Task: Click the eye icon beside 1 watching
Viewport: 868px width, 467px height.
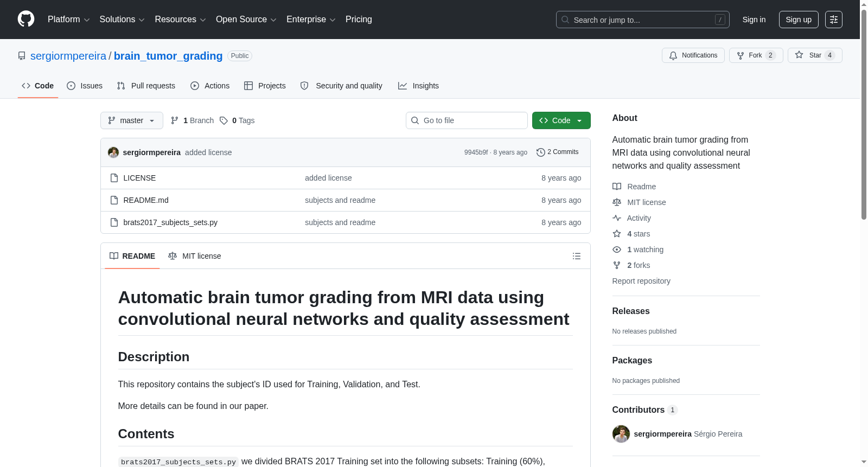Action: click(x=617, y=250)
